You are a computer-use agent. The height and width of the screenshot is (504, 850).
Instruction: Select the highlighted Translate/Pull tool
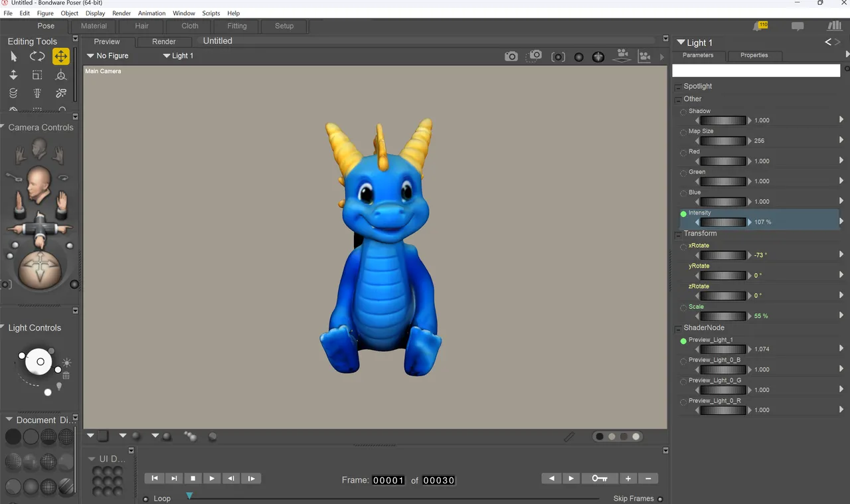60,56
